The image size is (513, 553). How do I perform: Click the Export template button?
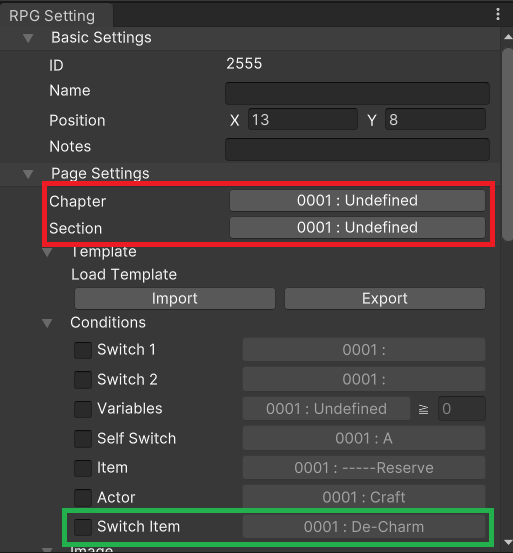pyautogui.click(x=385, y=299)
